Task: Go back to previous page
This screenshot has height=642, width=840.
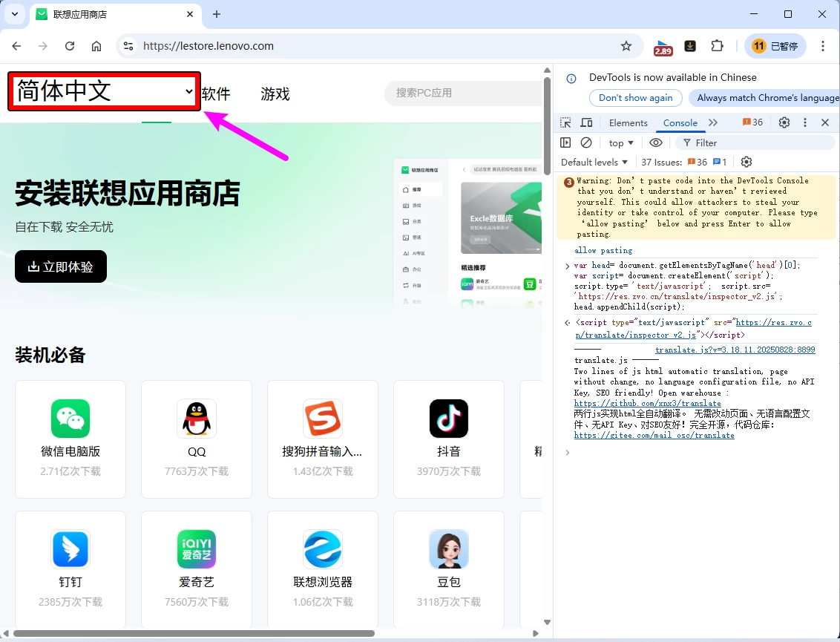Action: click(16, 46)
